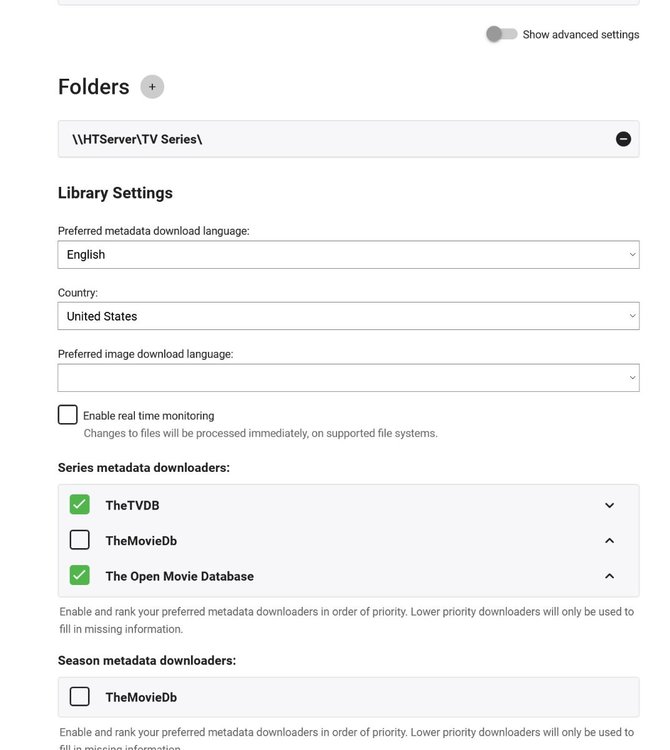Click the plus icon beside Folders

coord(152,87)
